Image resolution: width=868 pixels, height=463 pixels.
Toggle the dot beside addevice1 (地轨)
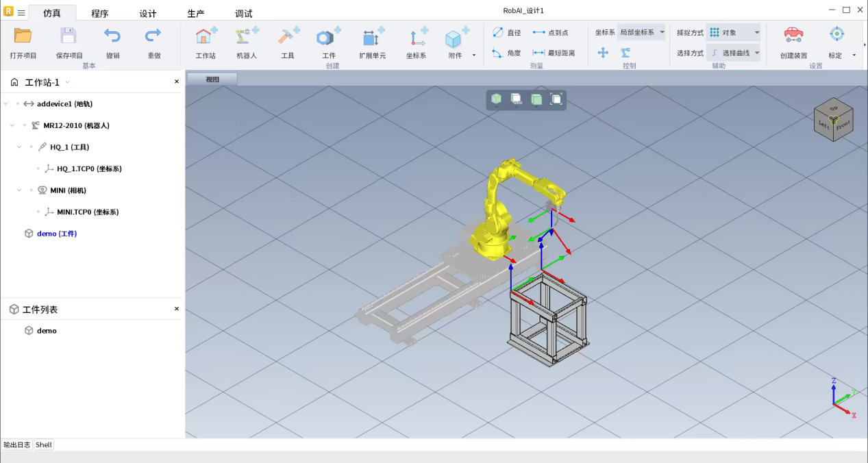(18, 104)
